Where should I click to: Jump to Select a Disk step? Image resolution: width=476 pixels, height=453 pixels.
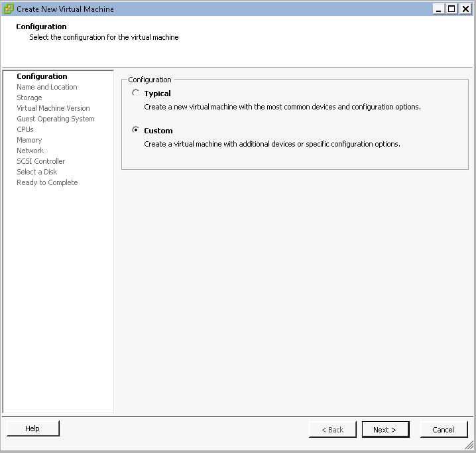point(36,172)
